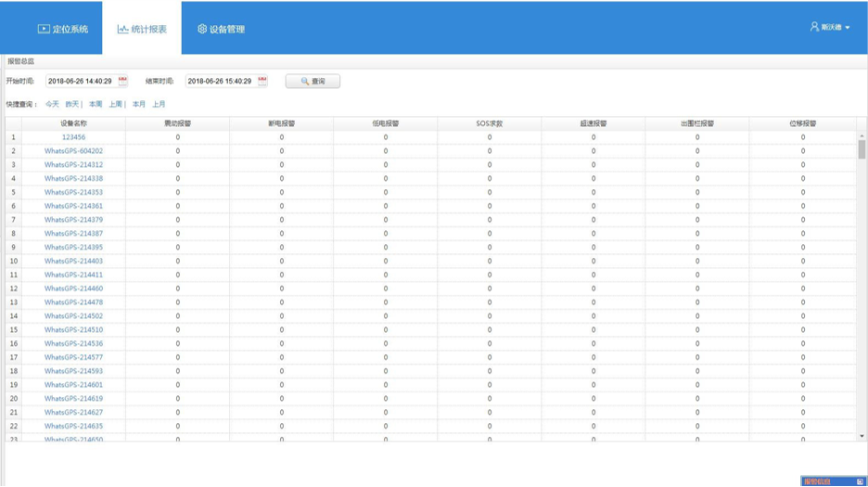
Task: Go to 设备管理 tab
Action: [x=221, y=29]
